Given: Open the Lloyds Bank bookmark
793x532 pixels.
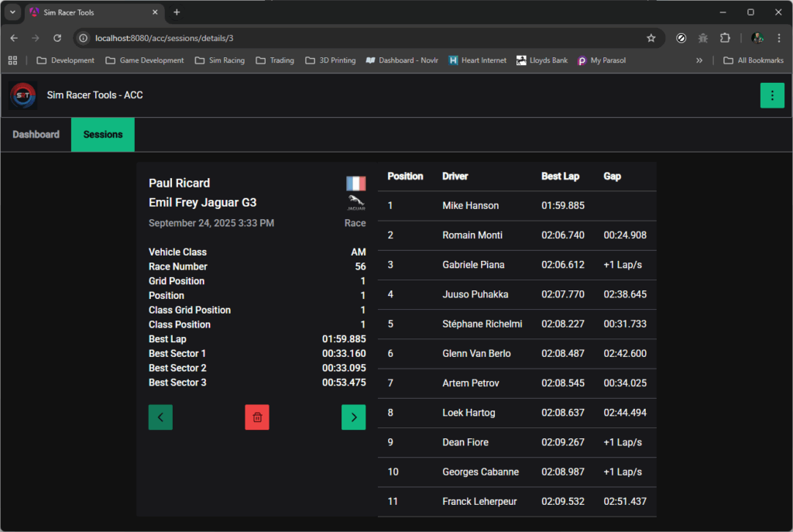Looking at the screenshot, I should pyautogui.click(x=543, y=60).
